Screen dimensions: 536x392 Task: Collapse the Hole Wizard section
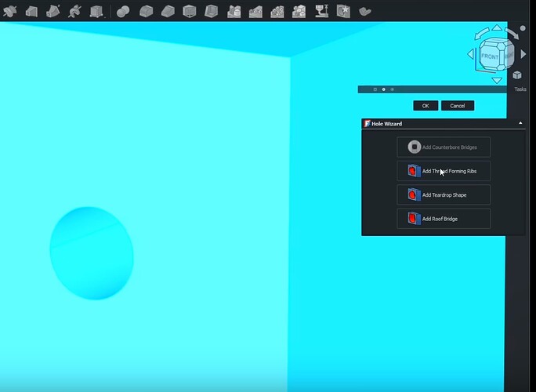point(520,123)
